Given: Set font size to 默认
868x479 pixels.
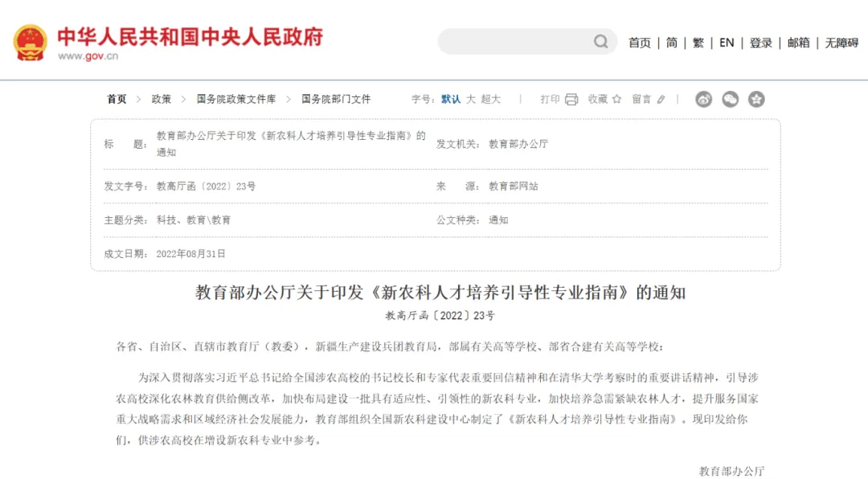Looking at the screenshot, I should [x=451, y=99].
